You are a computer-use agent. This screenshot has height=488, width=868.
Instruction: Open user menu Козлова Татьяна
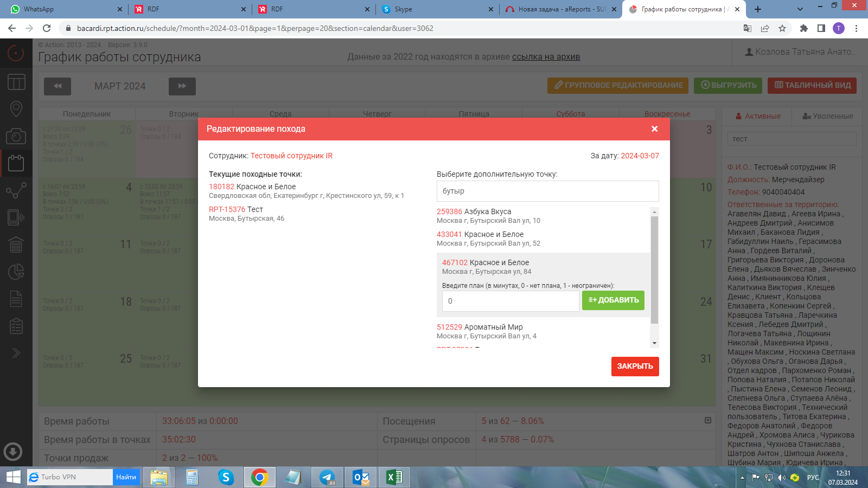[801, 52]
